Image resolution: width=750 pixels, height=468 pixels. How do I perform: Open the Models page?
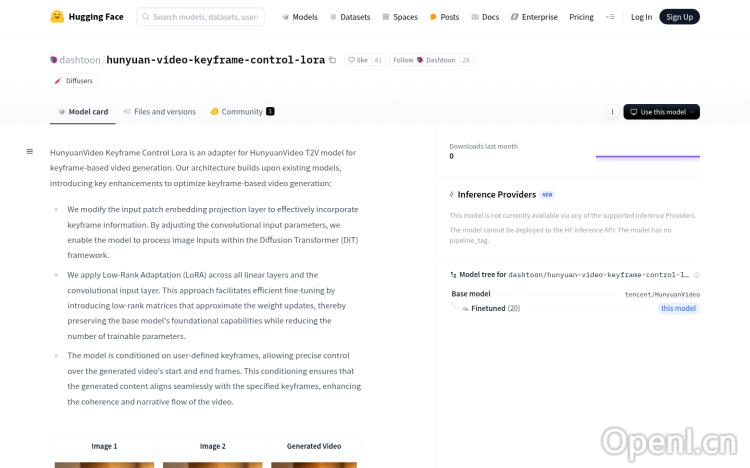[x=300, y=17]
